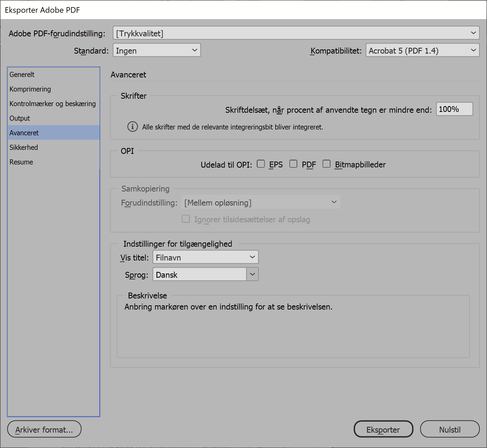
Task: Click the Skriftdelsæt percentage input field
Action: tap(454, 109)
